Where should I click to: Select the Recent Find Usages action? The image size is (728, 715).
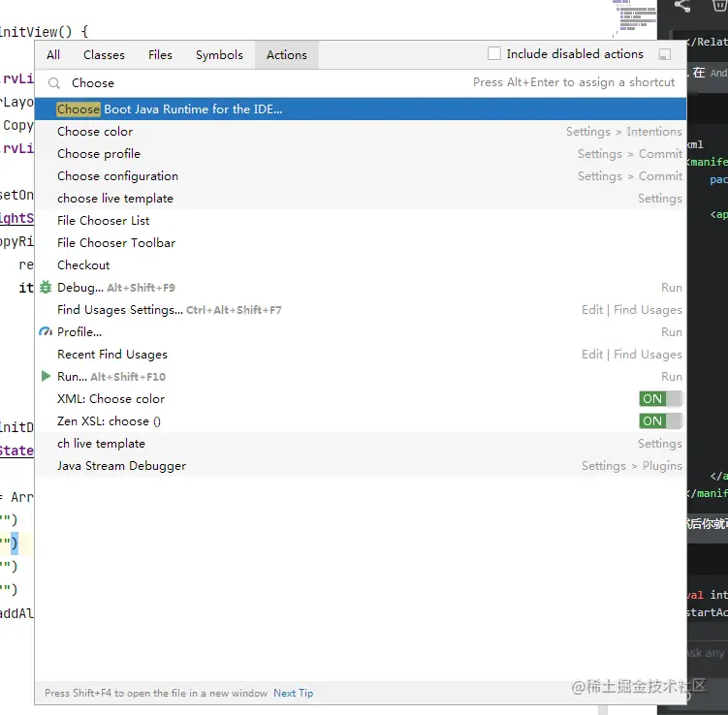[361, 354]
